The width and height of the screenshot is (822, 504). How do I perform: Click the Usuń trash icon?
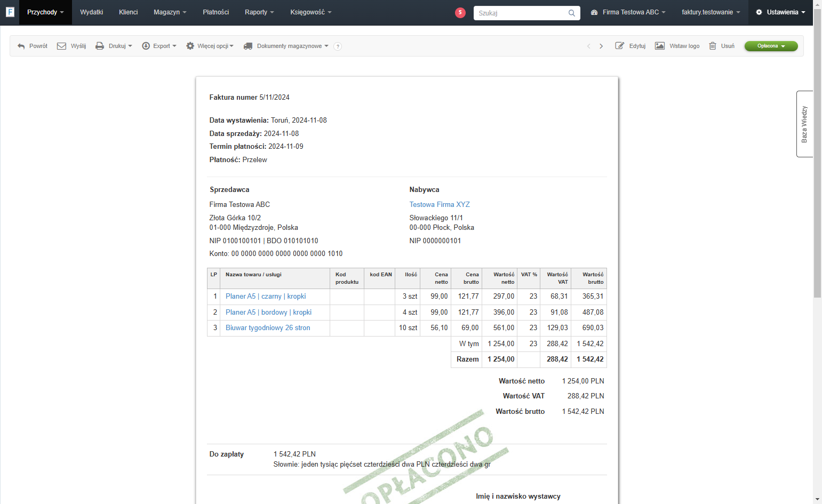(x=713, y=46)
